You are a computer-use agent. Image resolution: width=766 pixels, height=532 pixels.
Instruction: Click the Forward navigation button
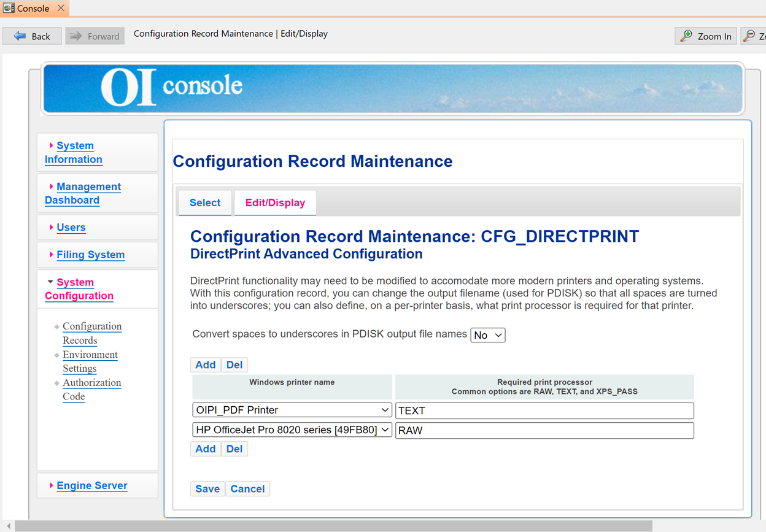tap(95, 36)
